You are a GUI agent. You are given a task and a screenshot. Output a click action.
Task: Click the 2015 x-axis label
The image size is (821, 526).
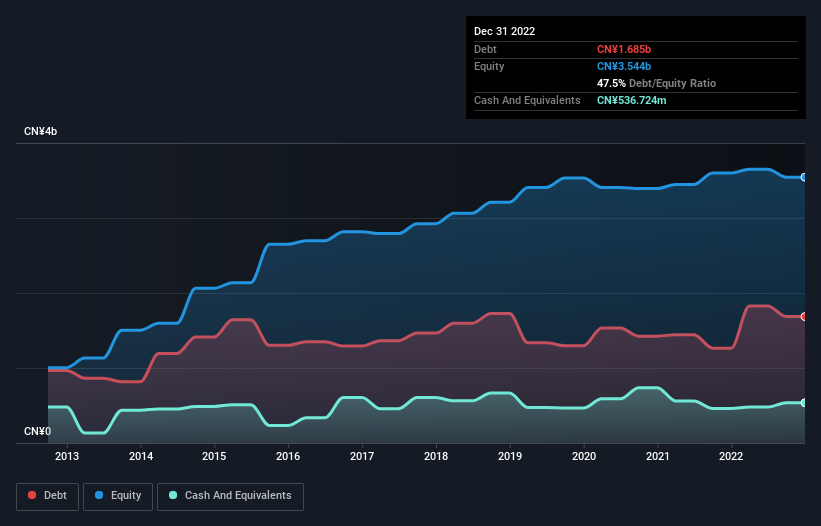point(214,456)
